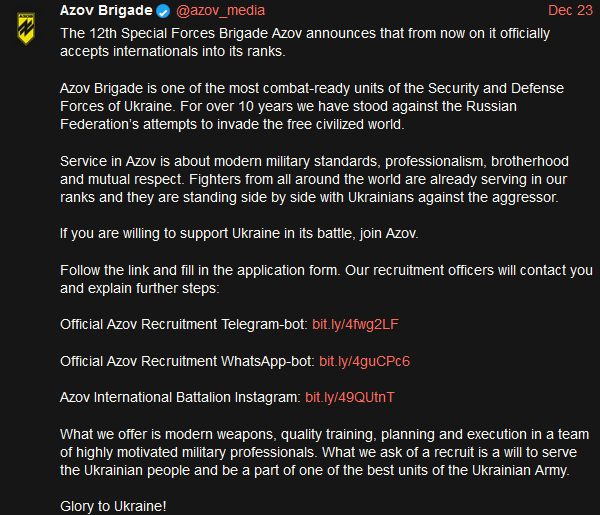Open the WhatsApp-bot link bit.ly/4guCPc6
600x515 pixels.
coord(364,361)
